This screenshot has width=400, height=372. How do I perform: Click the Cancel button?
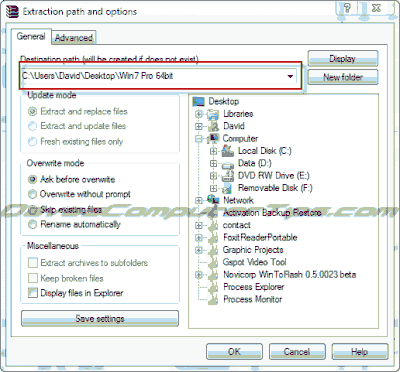pos(297,352)
